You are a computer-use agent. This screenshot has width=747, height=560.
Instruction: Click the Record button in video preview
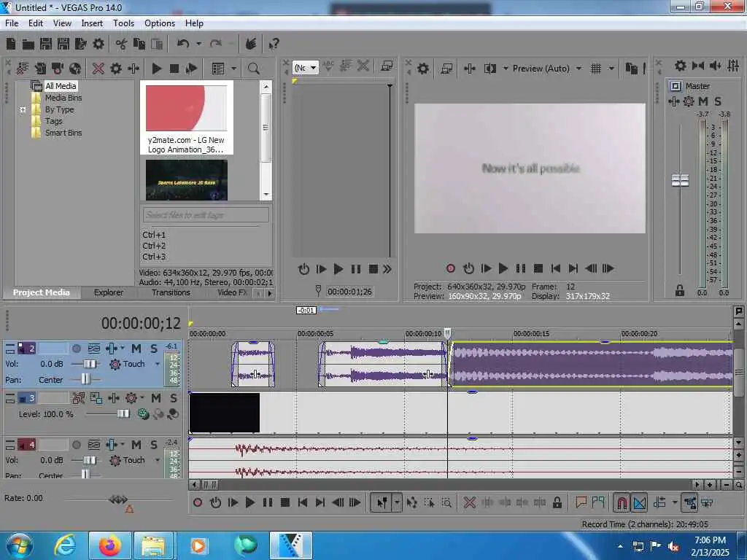pos(451,268)
